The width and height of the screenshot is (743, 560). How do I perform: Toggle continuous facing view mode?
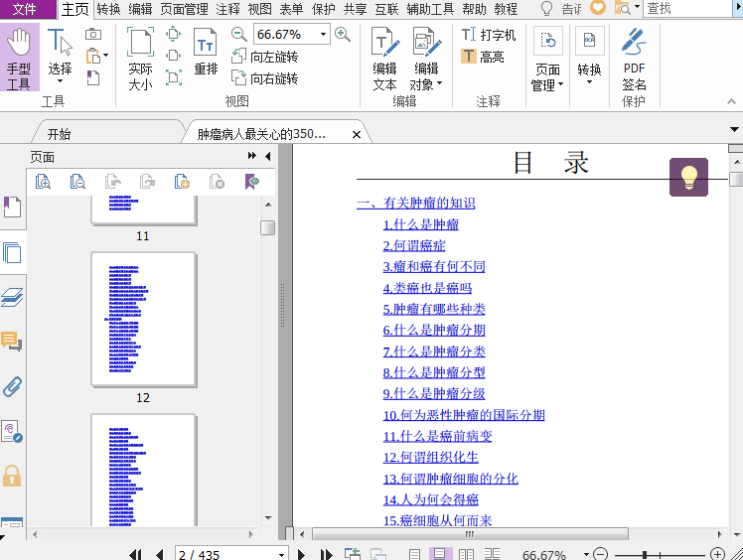tap(492, 554)
